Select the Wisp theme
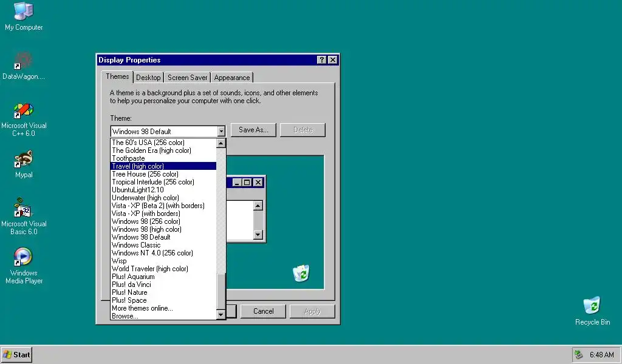622x364 pixels. [163, 261]
